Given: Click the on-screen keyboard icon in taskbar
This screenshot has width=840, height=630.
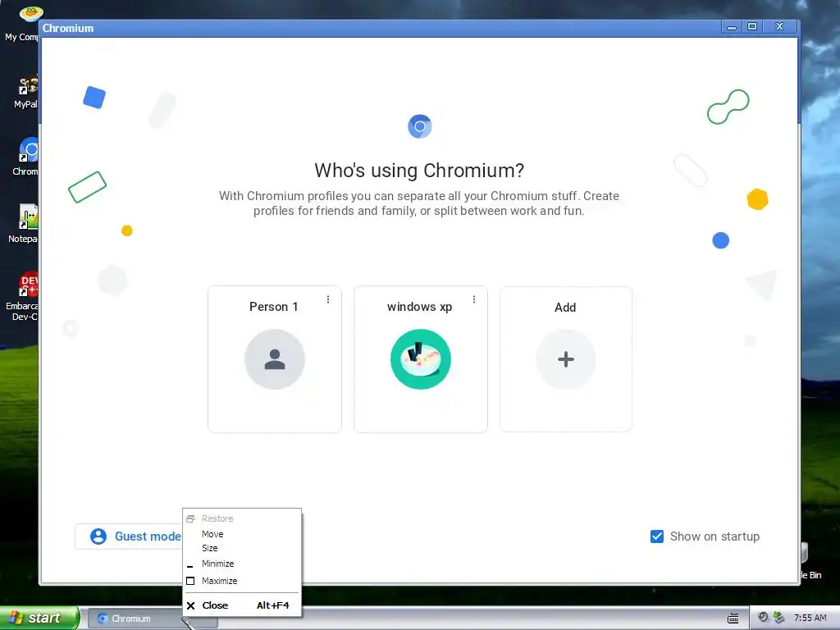Looking at the screenshot, I should point(733,619).
